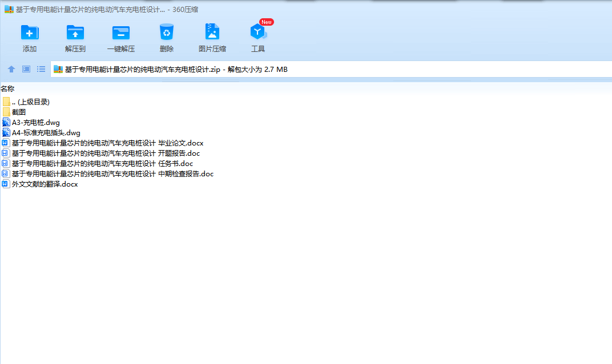Click the Word icon of 任务书.doc
The height and width of the screenshot is (364, 612).
[x=6, y=164]
